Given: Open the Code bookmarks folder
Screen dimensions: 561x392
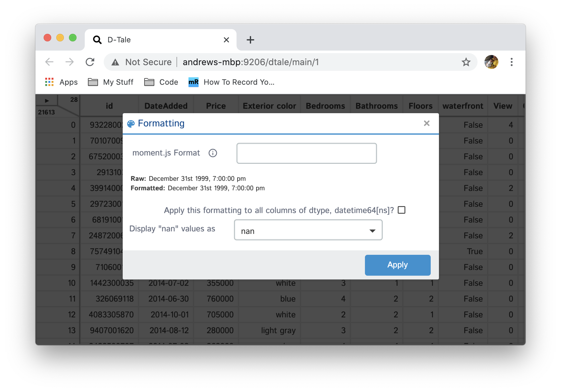Looking at the screenshot, I should point(161,82).
